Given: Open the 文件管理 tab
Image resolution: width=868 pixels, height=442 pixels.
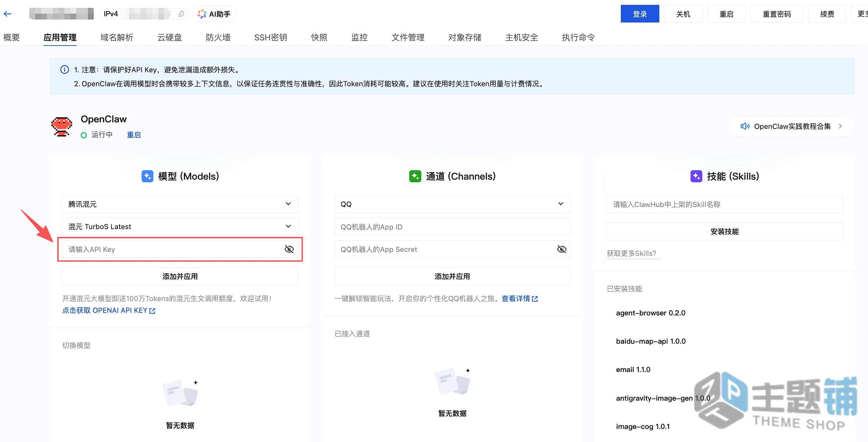Looking at the screenshot, I should pyautogui.click(x=408, y=37).
